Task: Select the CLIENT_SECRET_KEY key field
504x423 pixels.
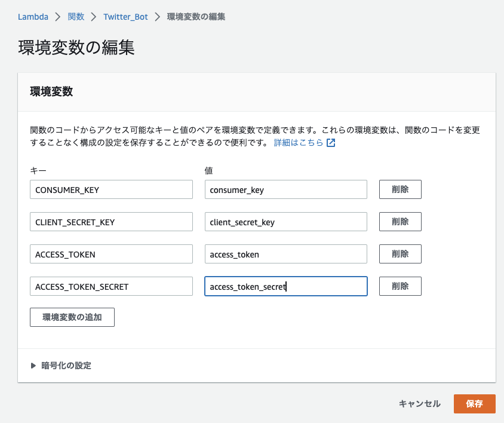Action: 111,222
